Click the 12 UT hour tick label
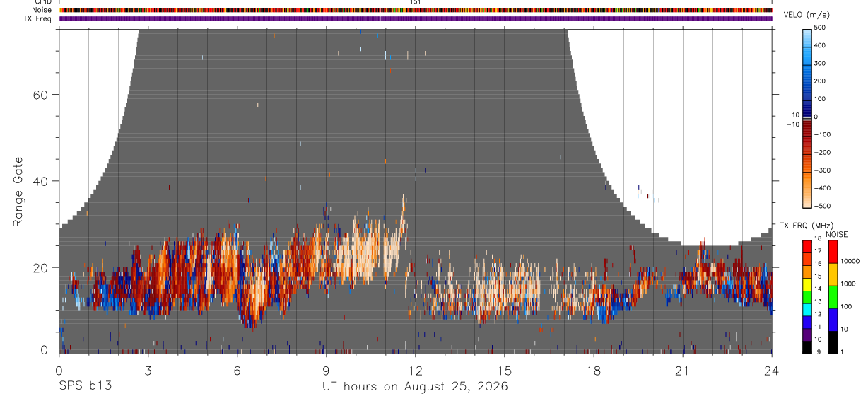Image resolution: width=868 pixels, height=401 pixels. coord(416,371)
